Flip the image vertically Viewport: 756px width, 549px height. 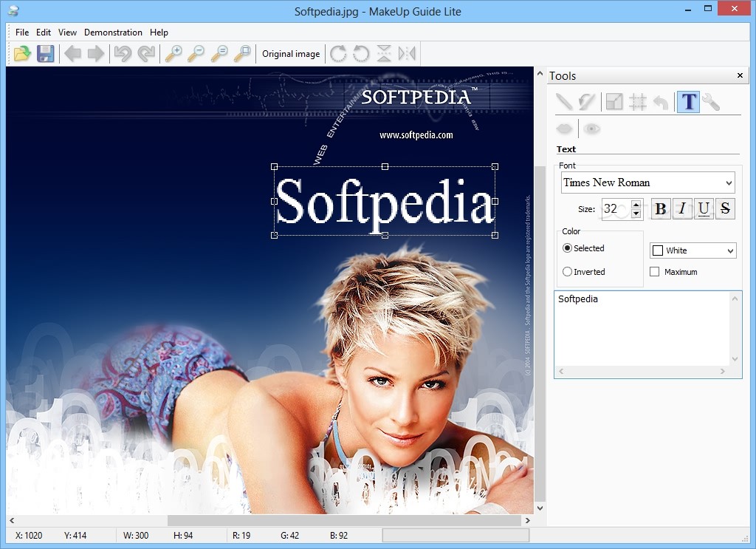(384, 53)
